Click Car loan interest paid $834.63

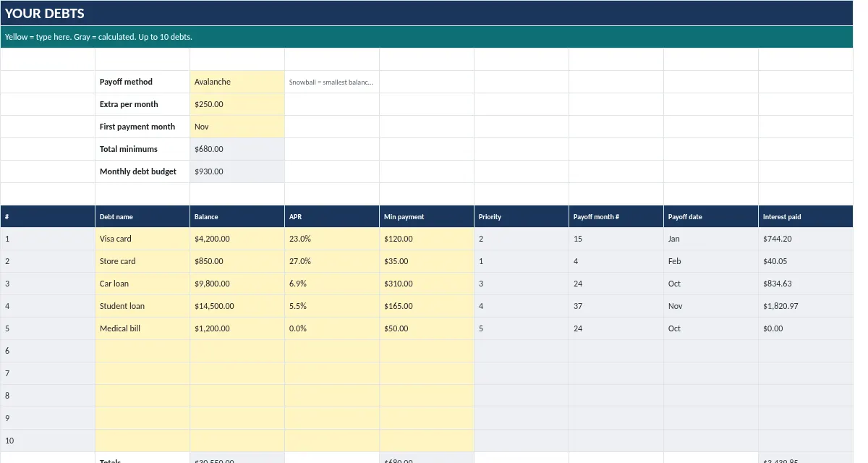(x=806, y=284)
